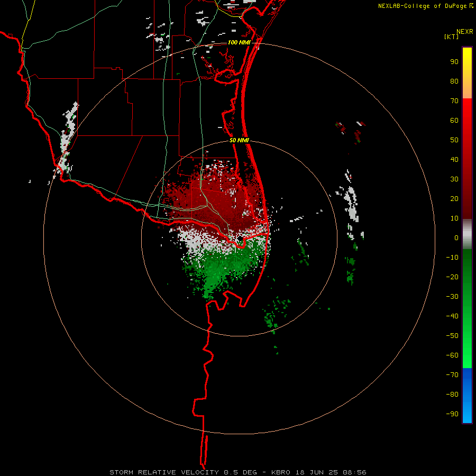476x476 pixels.
Task: Click the positive 50 value on velocity scale
Action: coord(454,140)
